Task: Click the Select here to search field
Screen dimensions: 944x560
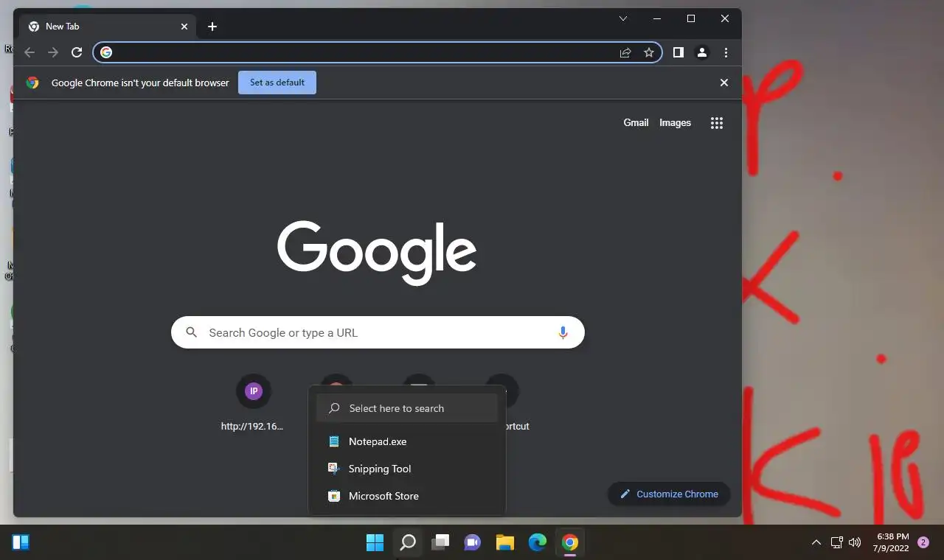Action: point(407,408)
